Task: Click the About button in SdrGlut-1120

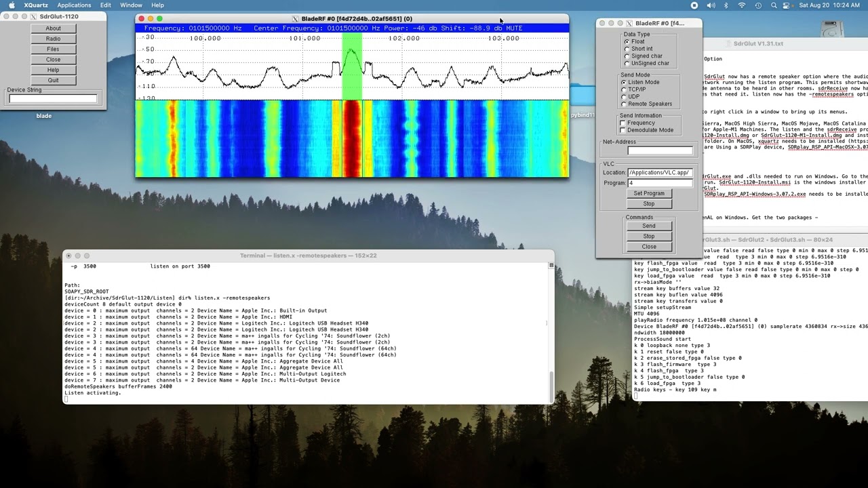Action: pyautogui.click(x=54, y=28)
